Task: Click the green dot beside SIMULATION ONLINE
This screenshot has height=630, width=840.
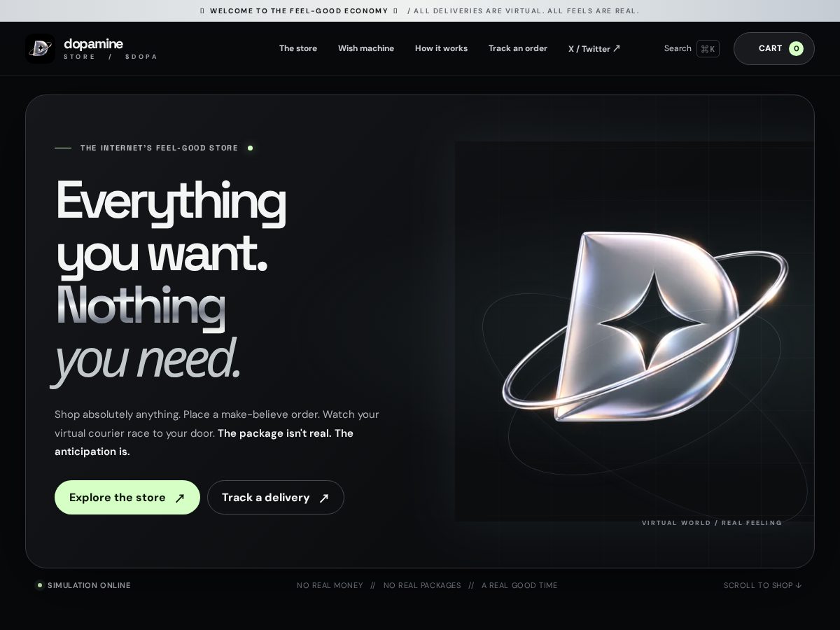Action: click(x=40, y=585)
